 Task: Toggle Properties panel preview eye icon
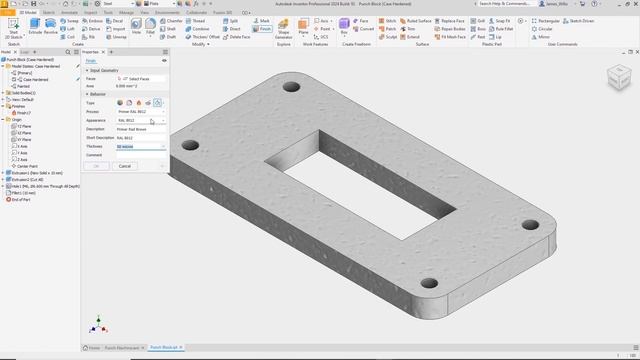click(x=164, y=61)
